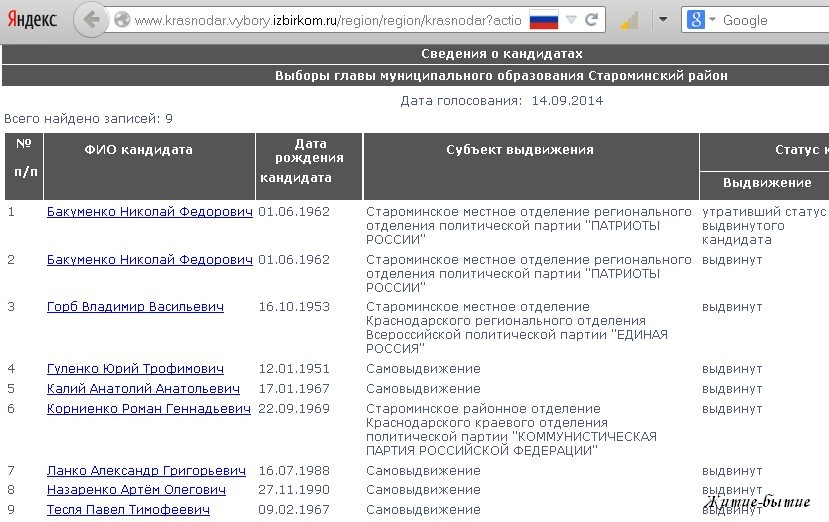Open Корниенко Роман Геннадьевич candidate link
This screenshot has width=829, height=522.
[149, 409]
